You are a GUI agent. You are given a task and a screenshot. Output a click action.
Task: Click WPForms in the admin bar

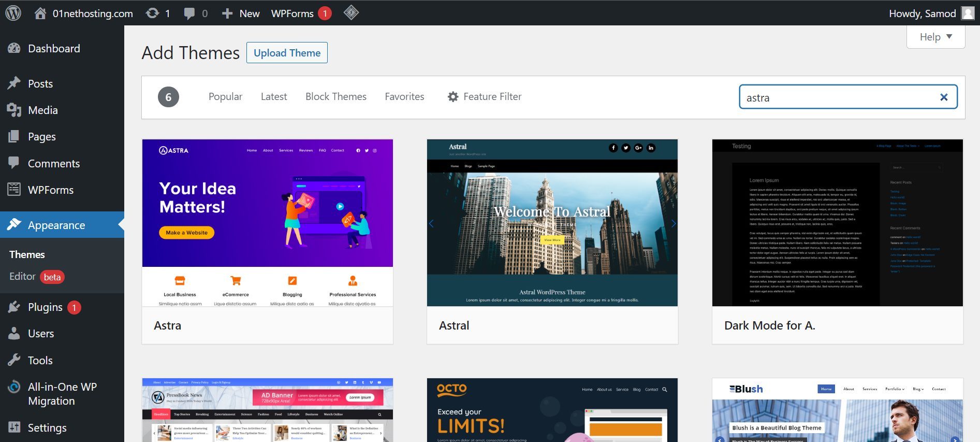pyautogui.click(x=292, y=13)
